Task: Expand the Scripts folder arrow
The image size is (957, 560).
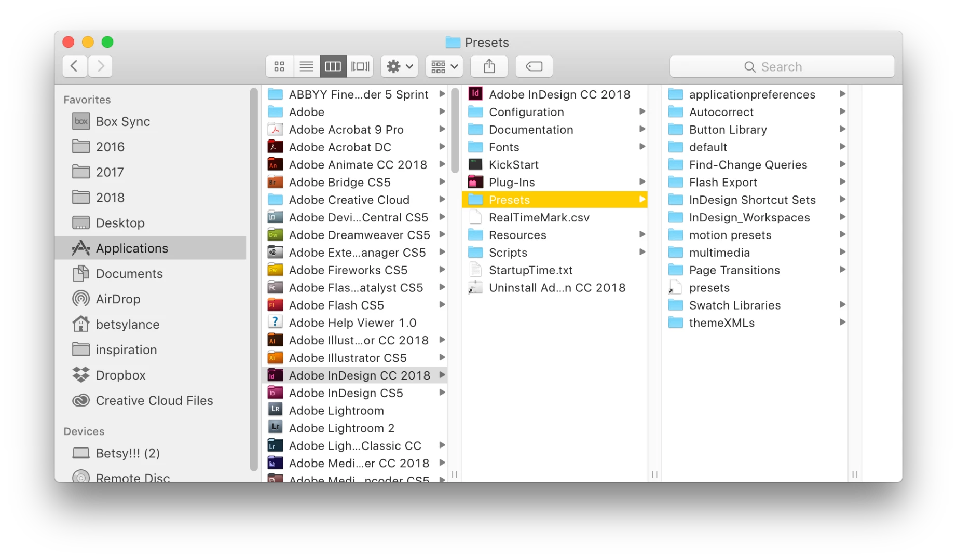Action: tap(642, 252)
